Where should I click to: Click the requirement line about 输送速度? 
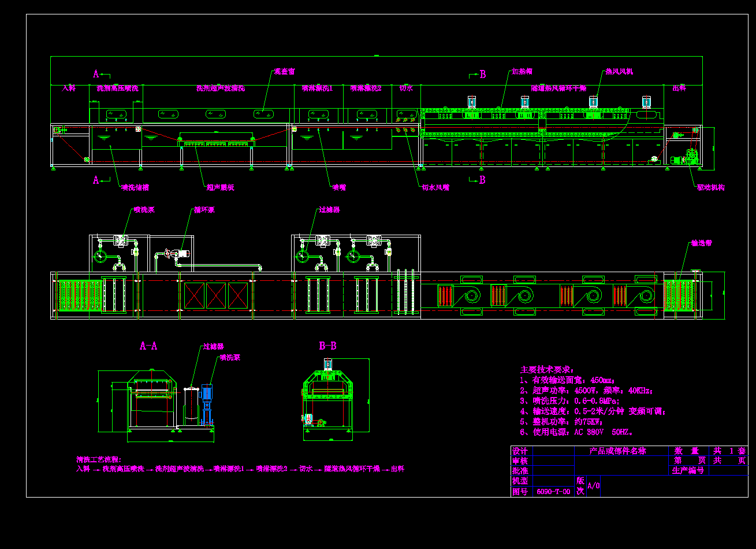(x=594, y=411)
